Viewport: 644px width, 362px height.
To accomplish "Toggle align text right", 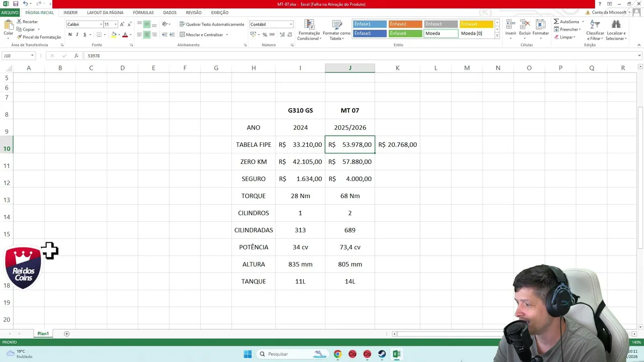I will click(154, 35).
